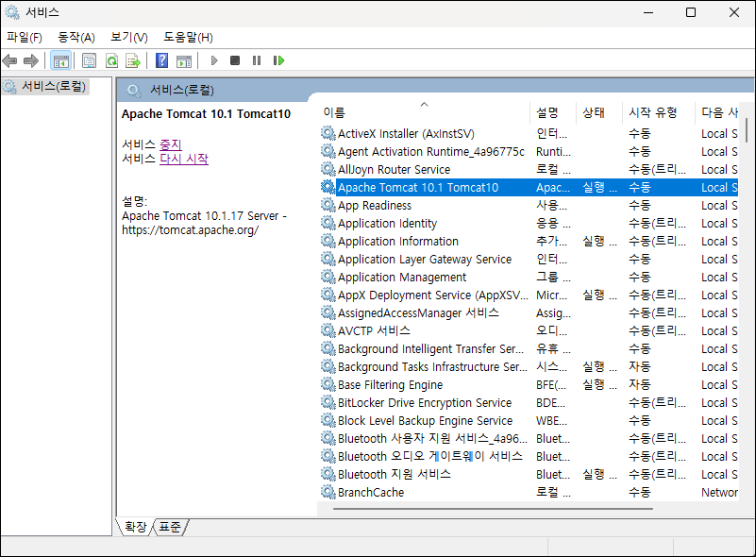756x557 pixels.
Task: Click gear icon of AVCTP 서비스 row
Action: (x=328, y=330)
